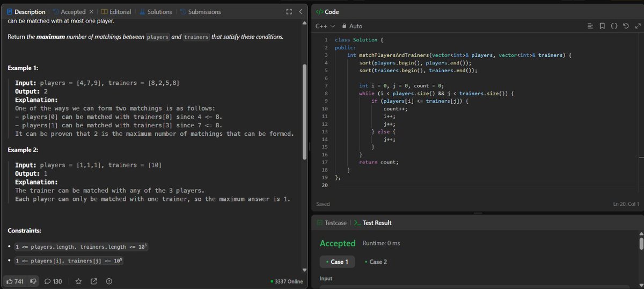Open help question mark icon
This screenshot has height=289, width=644.
coord(109,281)
